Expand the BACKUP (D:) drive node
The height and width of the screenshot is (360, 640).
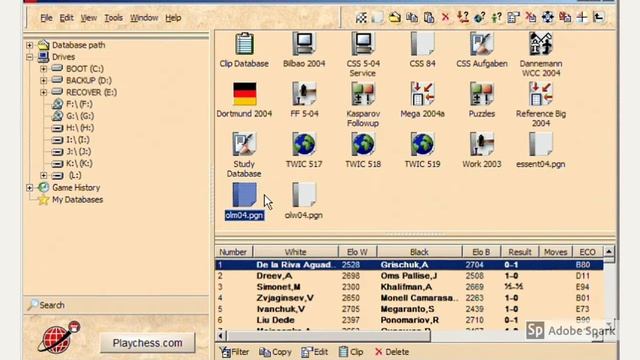click(43, 80)
